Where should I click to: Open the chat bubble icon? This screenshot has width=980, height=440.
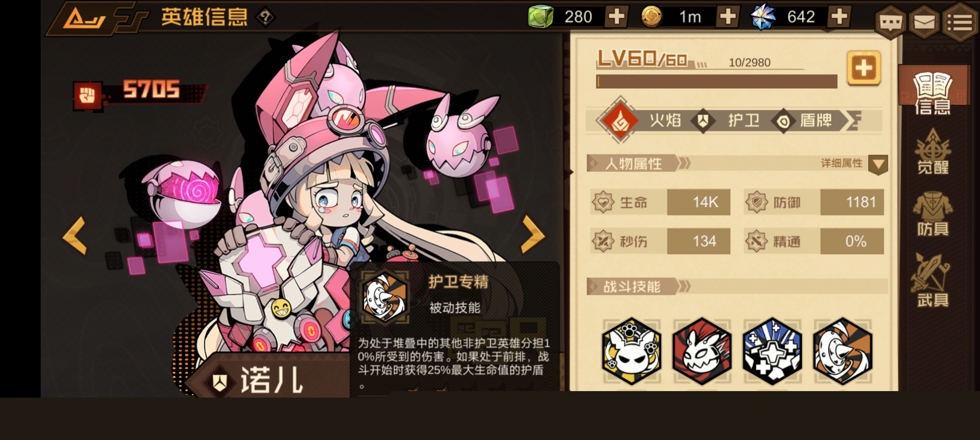(890, 22)
